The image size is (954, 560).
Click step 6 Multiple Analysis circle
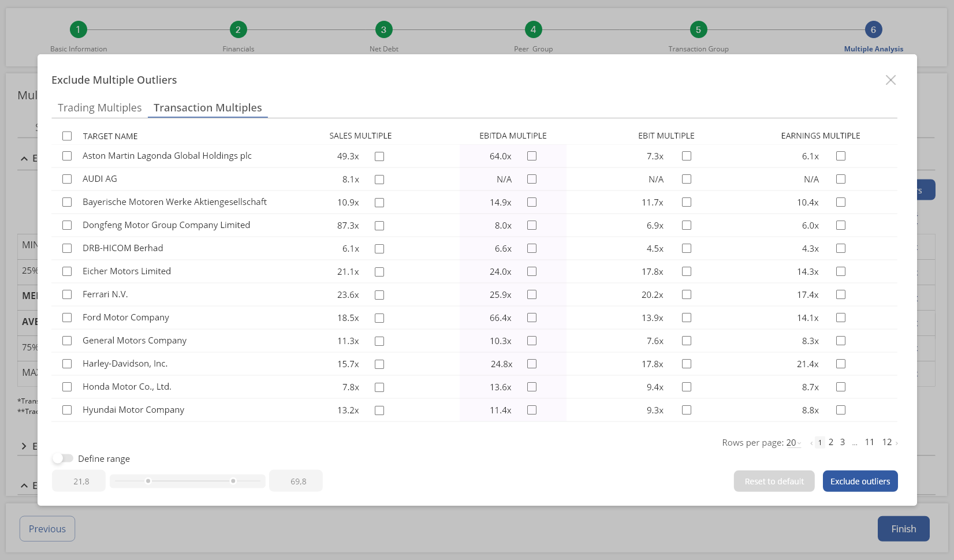[x=873, y=29]
